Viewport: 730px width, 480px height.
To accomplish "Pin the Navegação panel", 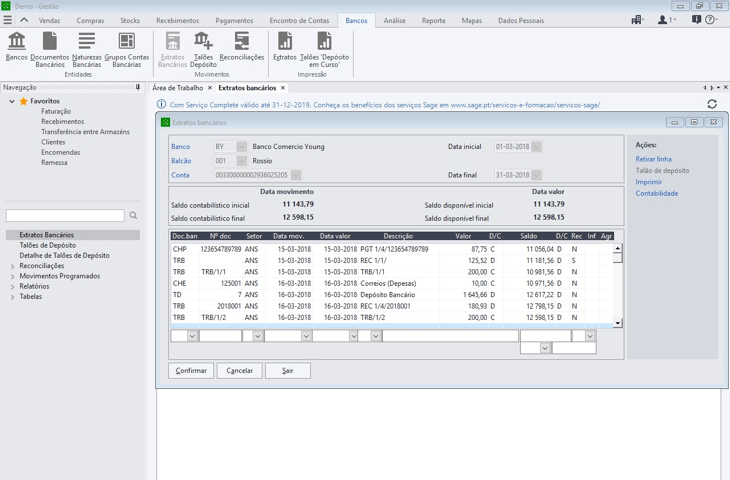I will 138,88.
